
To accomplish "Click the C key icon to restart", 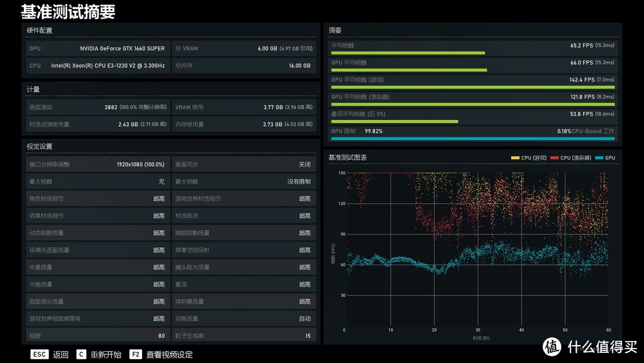I will [81, 355].
